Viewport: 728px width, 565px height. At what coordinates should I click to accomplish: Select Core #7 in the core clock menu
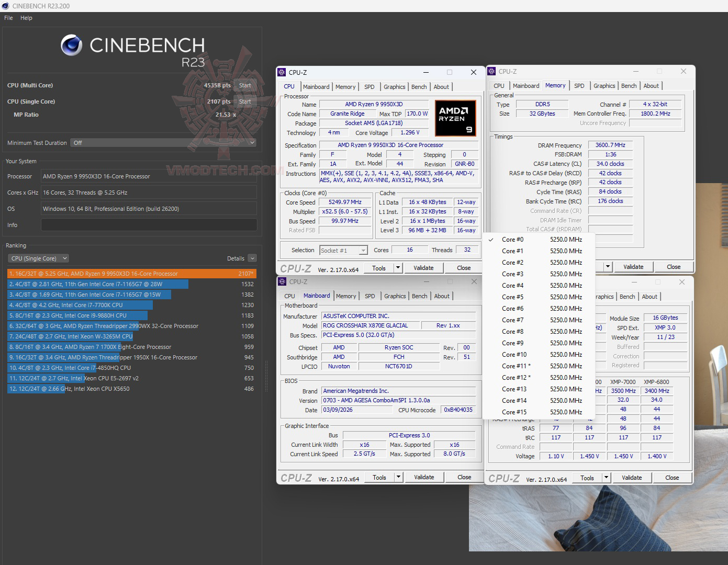pos(540,320)
